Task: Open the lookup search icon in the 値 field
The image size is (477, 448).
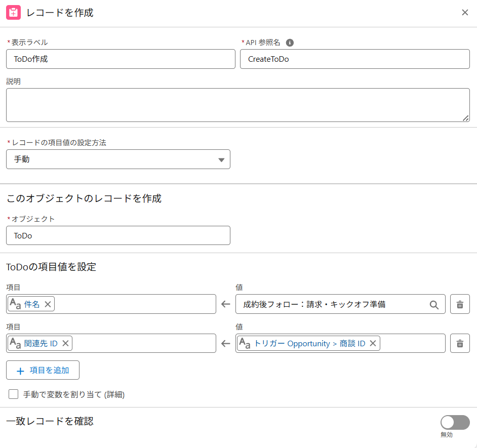Action: [434, 304]
